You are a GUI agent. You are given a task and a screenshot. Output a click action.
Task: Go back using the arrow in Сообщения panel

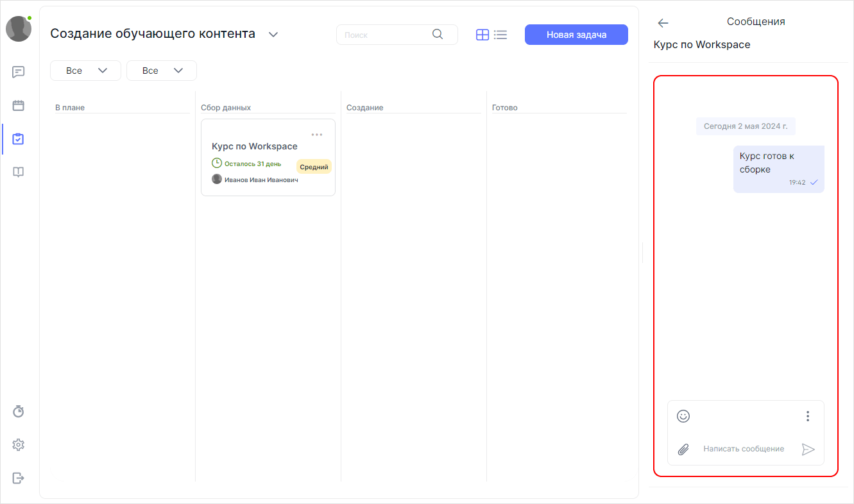pyautogui.click(x=662, y=22)
